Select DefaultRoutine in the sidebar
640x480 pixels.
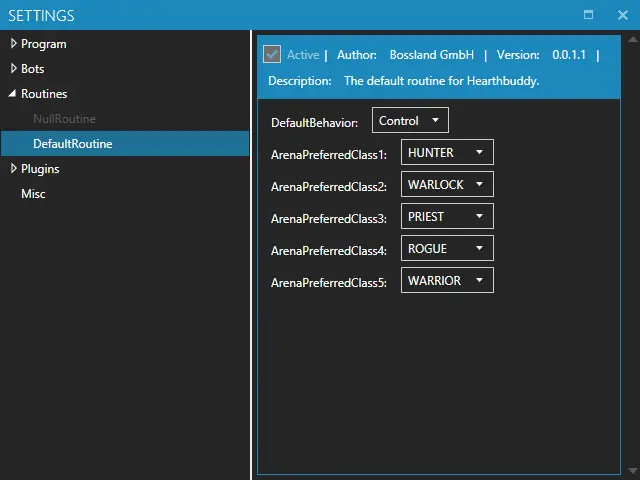[72, 144]
